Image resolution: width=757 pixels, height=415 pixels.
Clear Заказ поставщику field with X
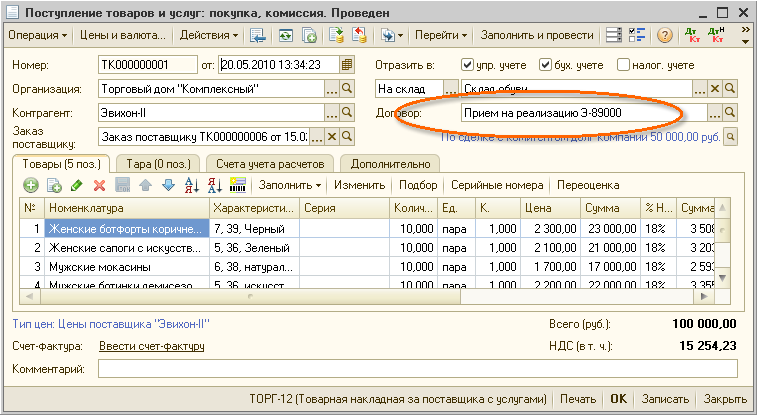[x=332, y=137]
